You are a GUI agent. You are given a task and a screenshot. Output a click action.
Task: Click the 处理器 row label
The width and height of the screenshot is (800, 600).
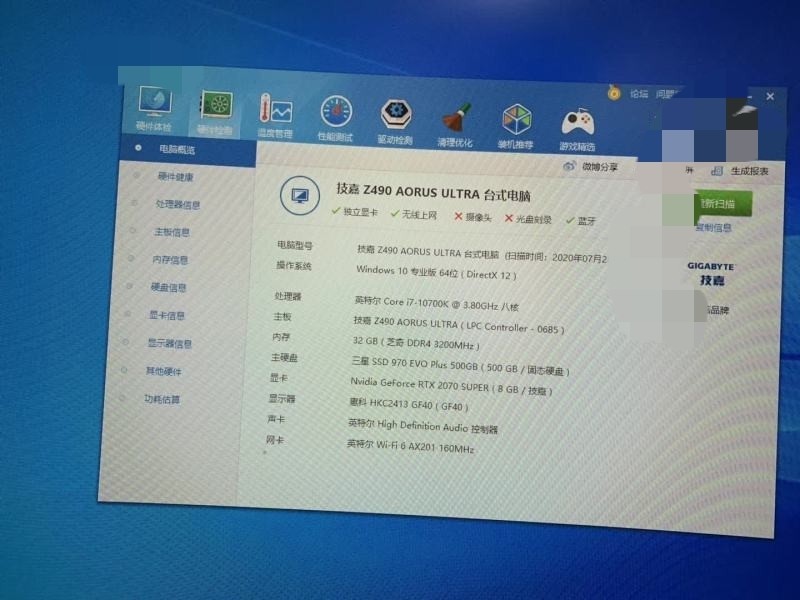[x=287, y=296]
